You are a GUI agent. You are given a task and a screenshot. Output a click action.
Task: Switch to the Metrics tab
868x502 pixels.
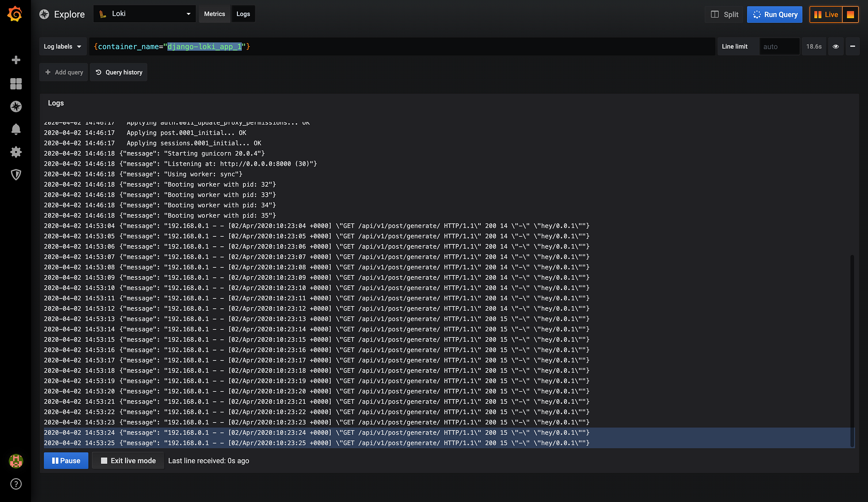[214, 13]
